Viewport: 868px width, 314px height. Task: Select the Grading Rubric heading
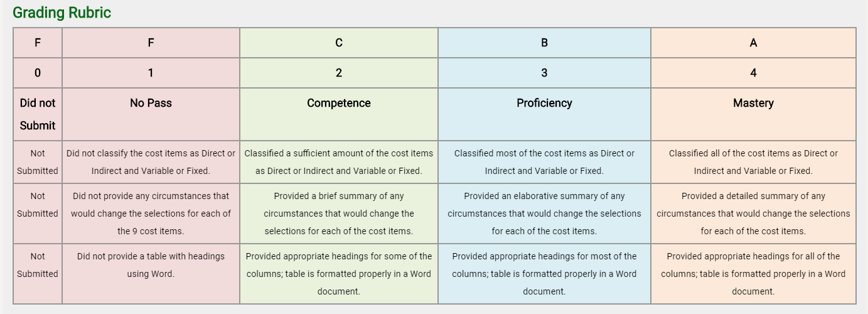click(x=62, y=13)
